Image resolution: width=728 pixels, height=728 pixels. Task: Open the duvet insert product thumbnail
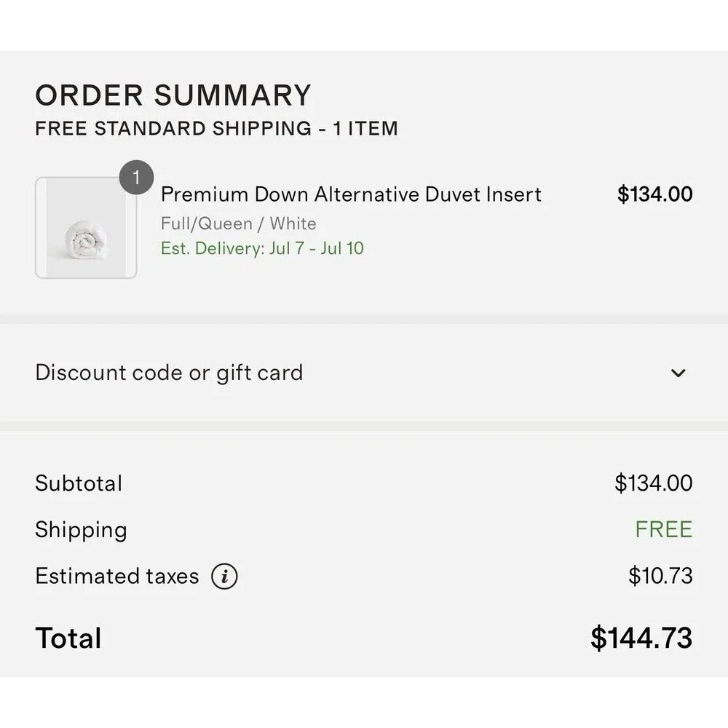pos(86,227)
